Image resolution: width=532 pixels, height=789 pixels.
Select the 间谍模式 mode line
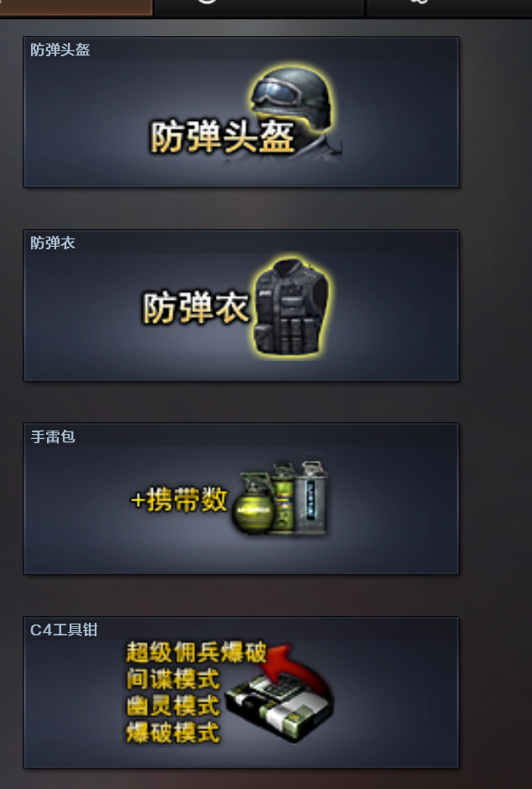point(173,679)
